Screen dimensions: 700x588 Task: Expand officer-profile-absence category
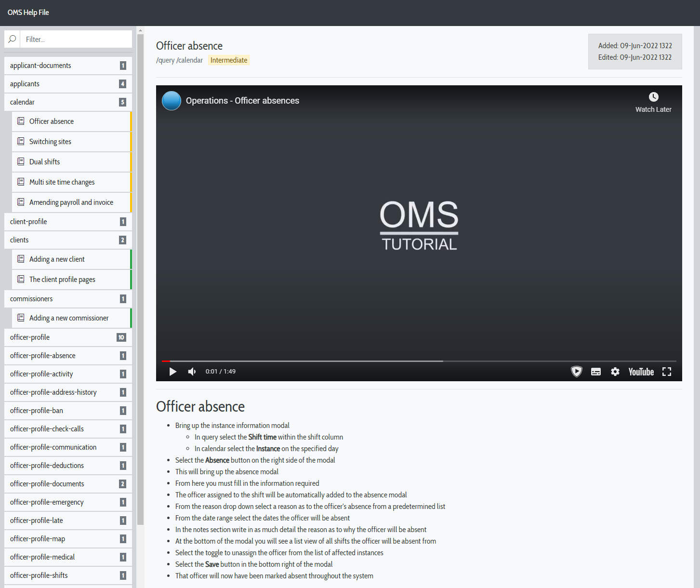point(68,356)
